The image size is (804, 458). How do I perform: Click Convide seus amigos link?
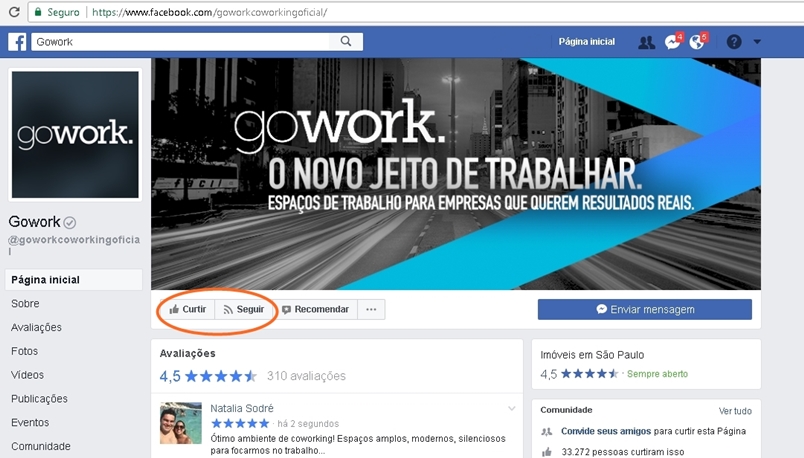pos(606,431)
